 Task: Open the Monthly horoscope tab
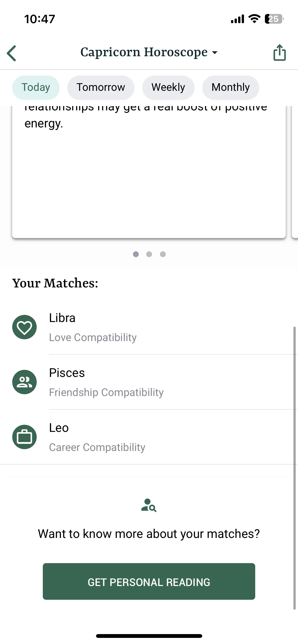pyautogui.click(x=231, y=87)
